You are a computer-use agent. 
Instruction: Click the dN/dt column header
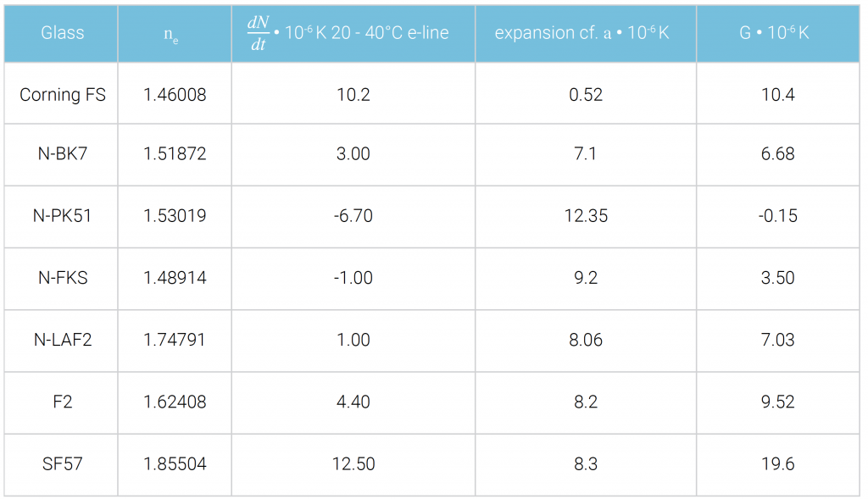[x=353, y=34]
